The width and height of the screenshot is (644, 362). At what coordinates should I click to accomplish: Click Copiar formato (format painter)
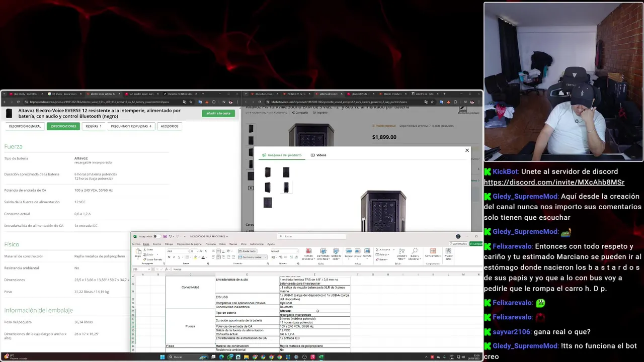pyautogui.click(x=153, y=259)
